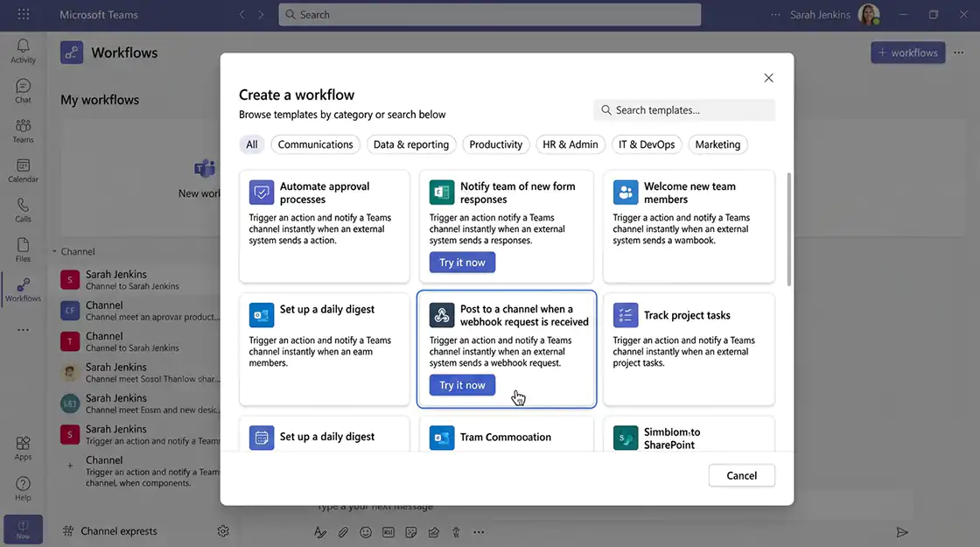Open the Apps store icon
Screen dimensions: 980x547
23,449
